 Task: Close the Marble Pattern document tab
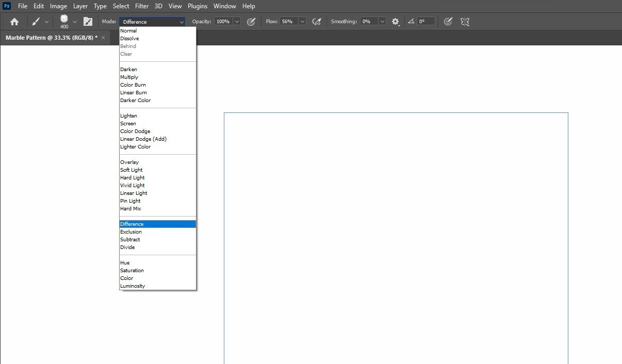(x=103, y=38)
